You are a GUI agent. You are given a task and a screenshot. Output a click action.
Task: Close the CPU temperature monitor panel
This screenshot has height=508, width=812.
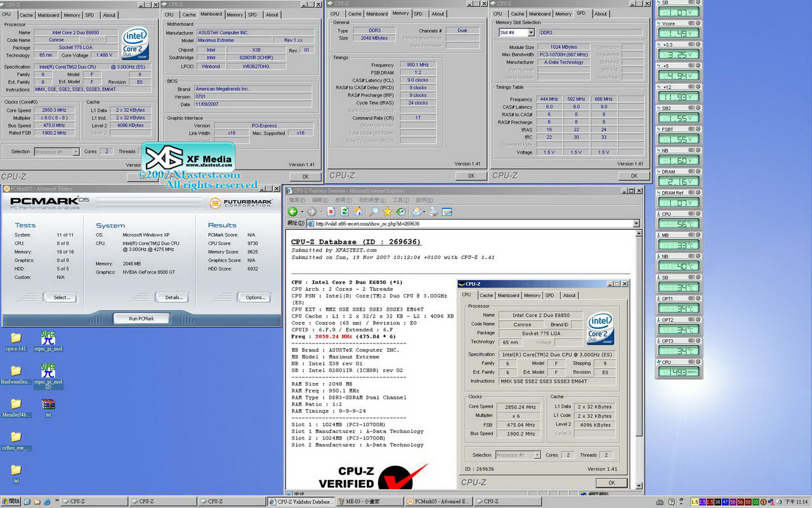tap(698, 214)
